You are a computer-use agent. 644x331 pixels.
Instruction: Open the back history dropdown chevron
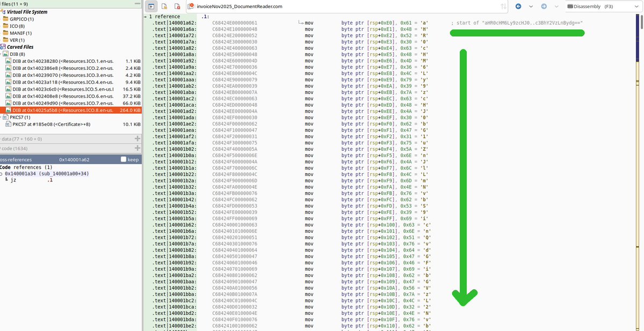(x=531, y=6)
